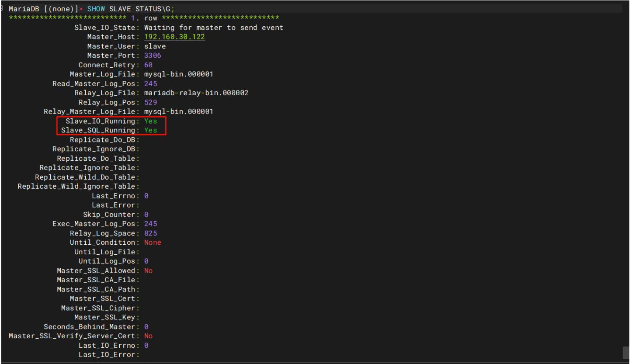632x364 pixels.
Task: Select "Waiting for master to send event" value
Action: coord(214,28)
